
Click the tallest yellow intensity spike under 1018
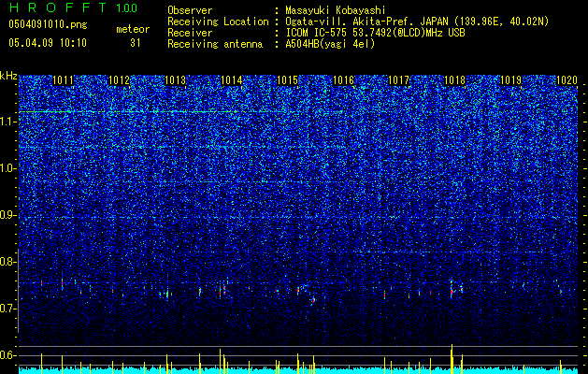coord(452,359)
